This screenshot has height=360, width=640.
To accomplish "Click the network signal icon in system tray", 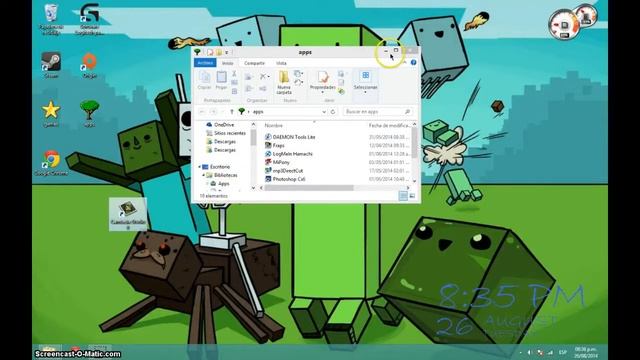I will tap(550, 352).
